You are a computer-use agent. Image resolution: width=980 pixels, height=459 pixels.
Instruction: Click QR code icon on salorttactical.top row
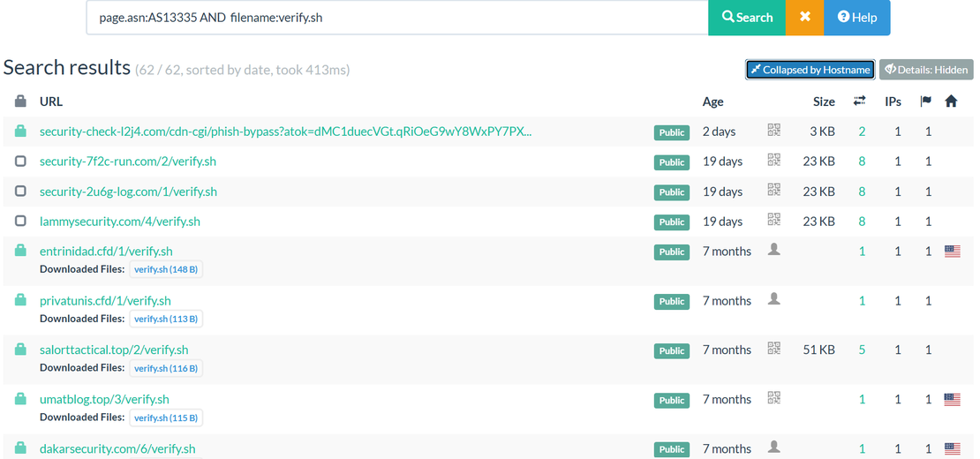point(773,349)
